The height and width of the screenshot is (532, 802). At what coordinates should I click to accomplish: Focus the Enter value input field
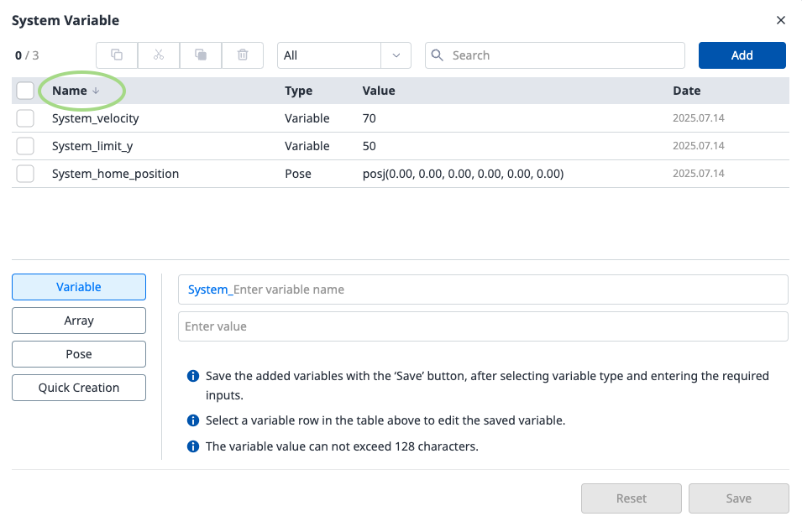(483, 326)
